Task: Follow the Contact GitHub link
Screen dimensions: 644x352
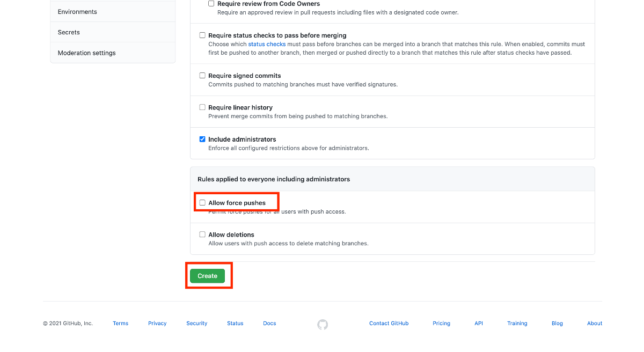Action: [389, 324]
